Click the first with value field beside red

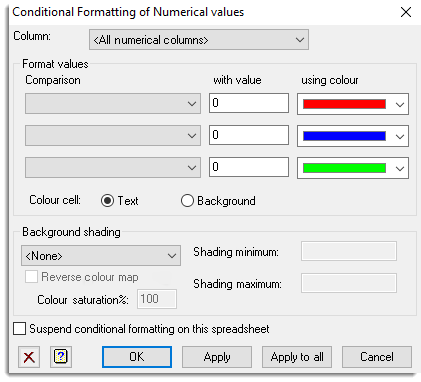pyautogui.click(x=249, y=103)
